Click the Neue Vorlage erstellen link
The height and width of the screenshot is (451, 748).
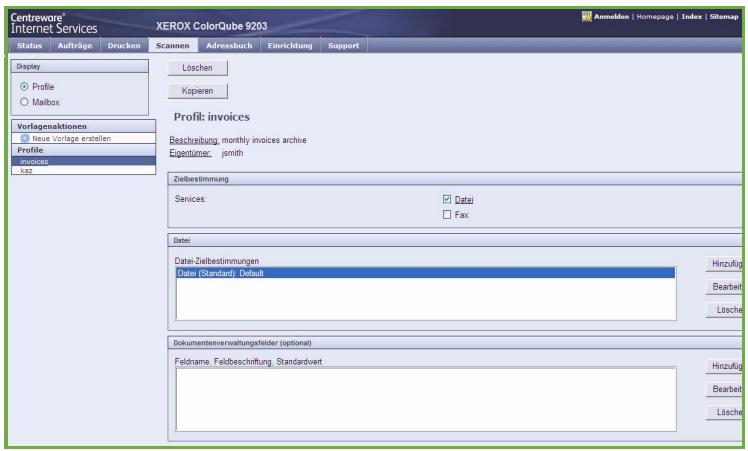click(72, 138)
